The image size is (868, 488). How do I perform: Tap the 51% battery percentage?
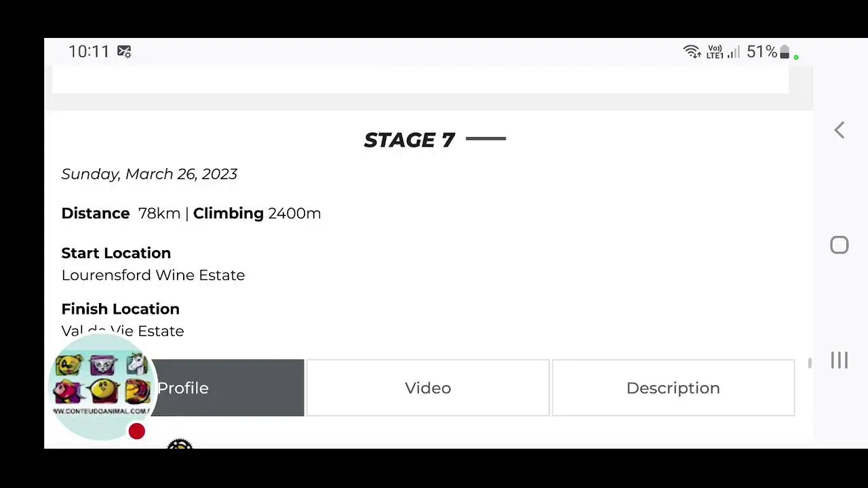point(762,52)
